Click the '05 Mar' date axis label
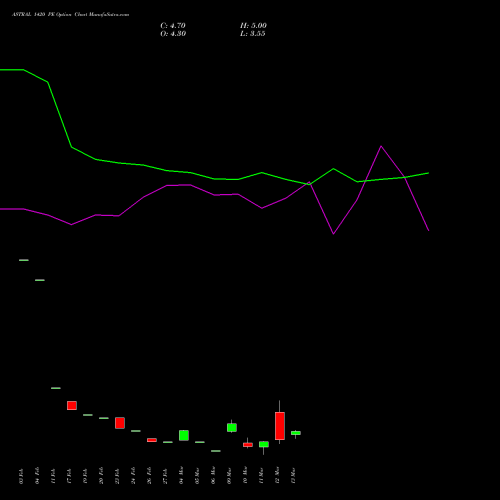 [197, 476]
